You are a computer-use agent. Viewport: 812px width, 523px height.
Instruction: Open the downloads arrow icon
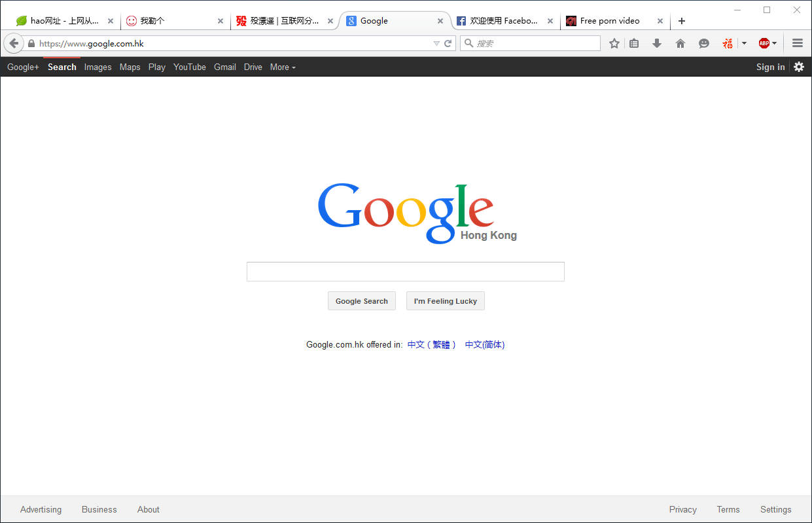coord(657,44)
